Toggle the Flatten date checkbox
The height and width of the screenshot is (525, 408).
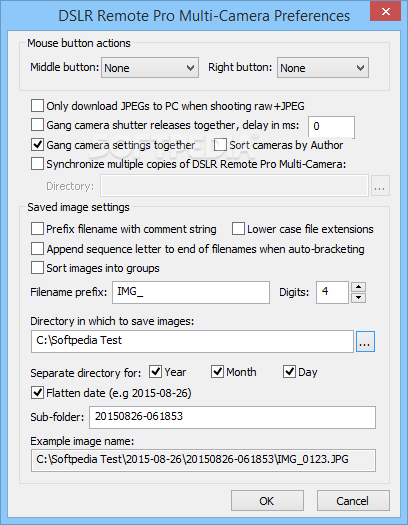pos(37,392)
